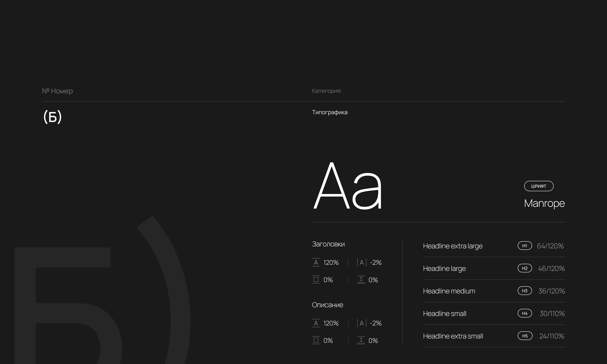Click line height icon under Заголовки
Image resolution: width=607 pixels, height=364 pixels.
(x=316, y=262)
